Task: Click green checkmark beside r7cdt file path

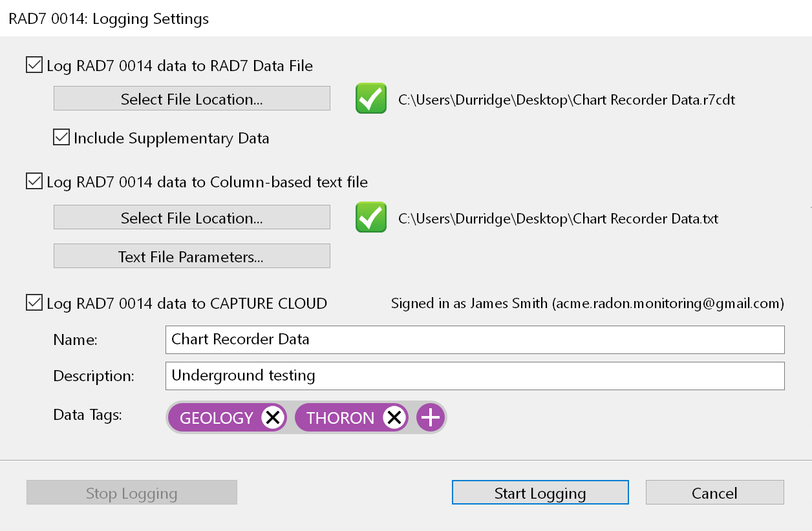Action: click(371, 99)
